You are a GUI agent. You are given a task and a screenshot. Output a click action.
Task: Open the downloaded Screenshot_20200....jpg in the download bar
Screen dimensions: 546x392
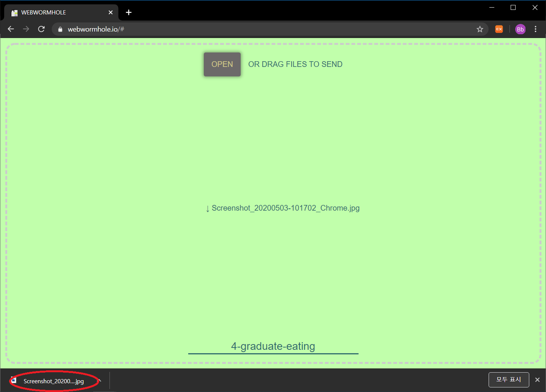(54, 381)
